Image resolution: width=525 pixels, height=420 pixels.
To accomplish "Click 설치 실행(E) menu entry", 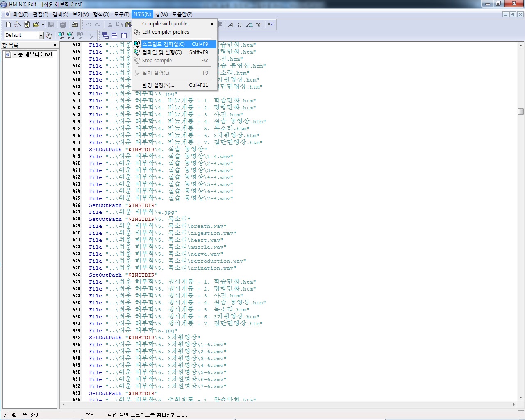I will coord(174,73).
